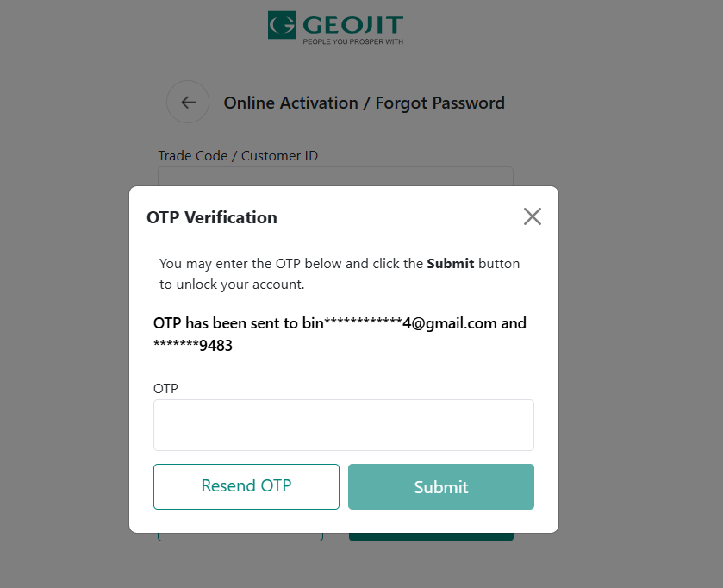Focus the OTP input field
This screenshot has width=723, height=588.
343,424
